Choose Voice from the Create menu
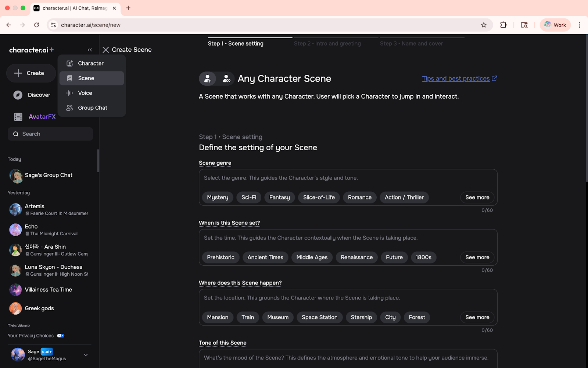The width and height of the screenshot is (588, 368). [85, 93]
